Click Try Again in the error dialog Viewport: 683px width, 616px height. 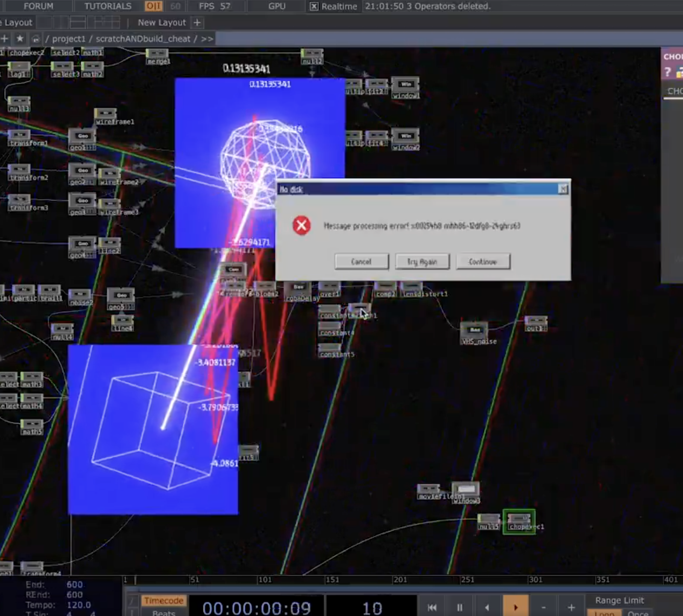click(x=422, y=262)
